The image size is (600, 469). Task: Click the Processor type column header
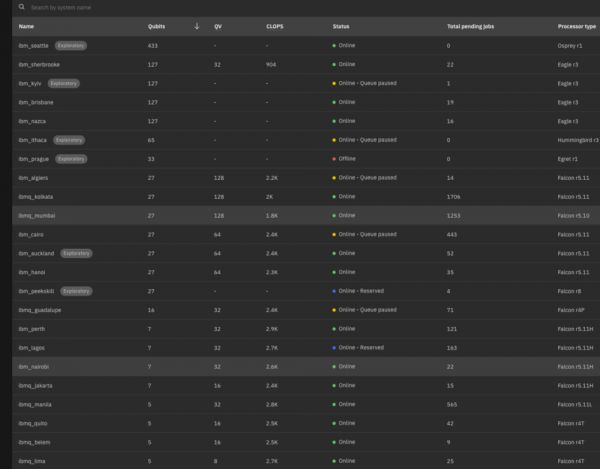(x=577, y=26)
